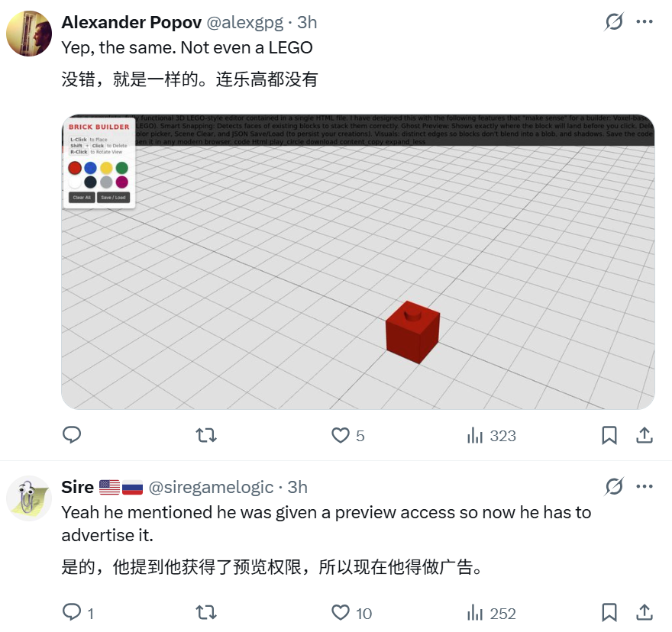
Task: Click Grok icon on Sire's reply
Action: 614,486
